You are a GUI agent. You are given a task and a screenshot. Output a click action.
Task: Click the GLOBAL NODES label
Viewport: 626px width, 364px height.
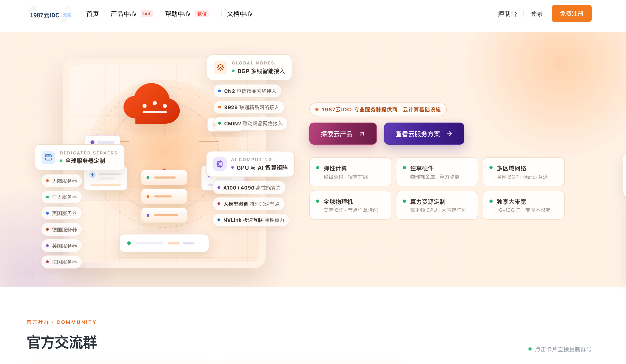coord(253,63)
